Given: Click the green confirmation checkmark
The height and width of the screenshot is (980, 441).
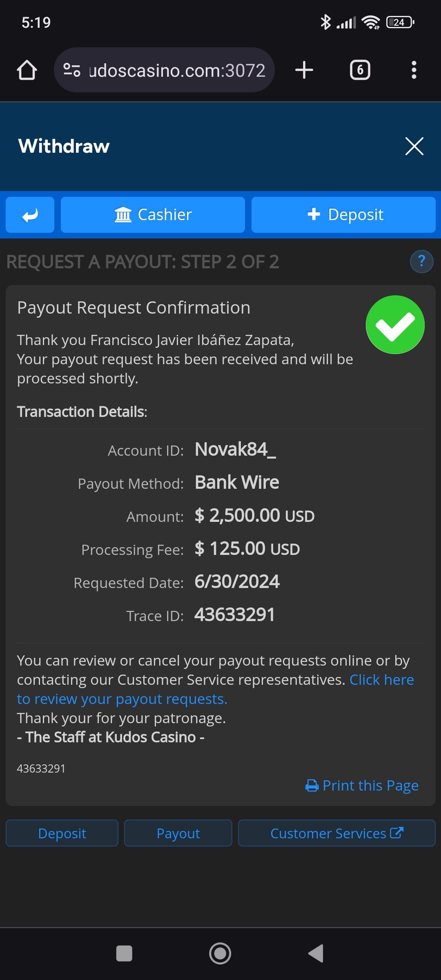Looking at the screenshot, I should point(395,325).
